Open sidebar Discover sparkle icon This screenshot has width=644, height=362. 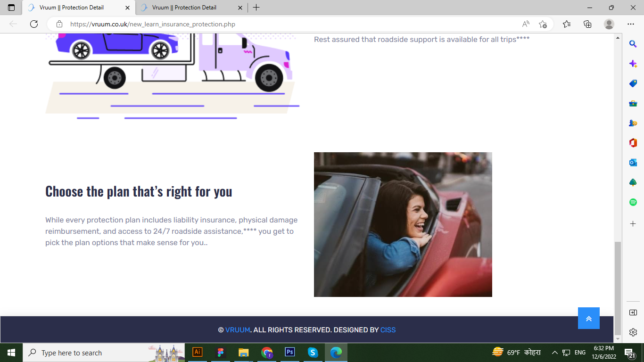pyautogui.click(x=633, y=64)
